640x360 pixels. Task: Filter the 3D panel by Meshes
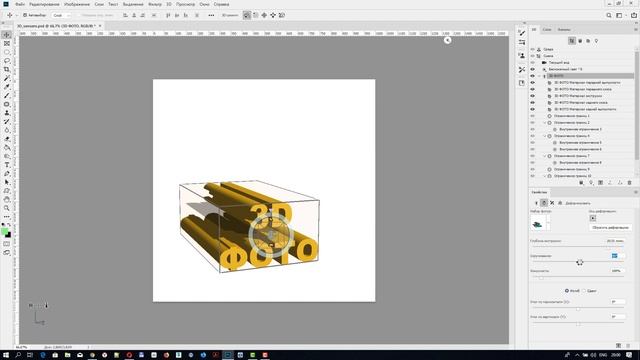point(580,41)
